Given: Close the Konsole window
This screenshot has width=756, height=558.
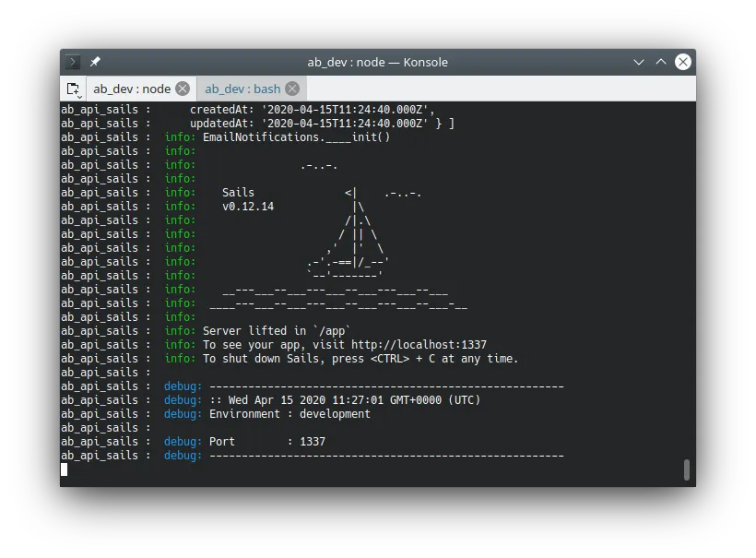Looking at the screenshot, I should (x=683, y=62).
